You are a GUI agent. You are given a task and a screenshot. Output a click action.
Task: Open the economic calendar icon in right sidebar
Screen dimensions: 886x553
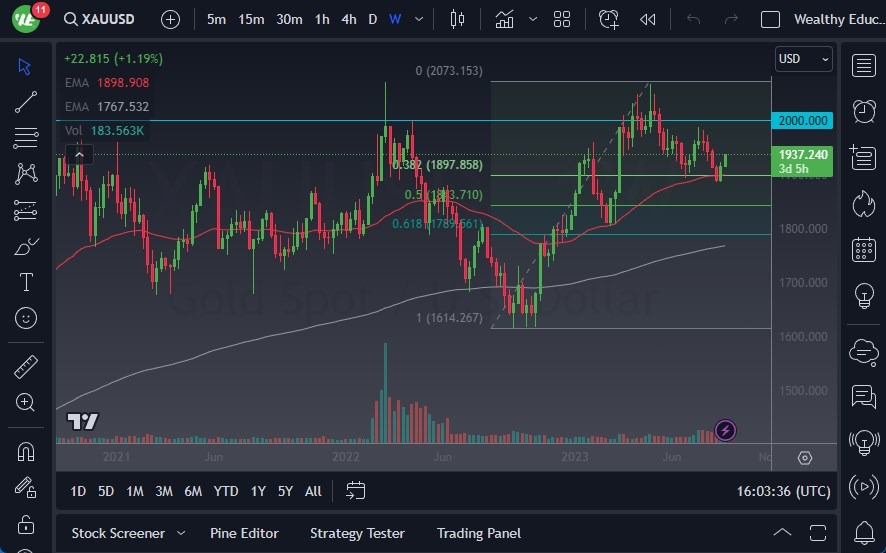[x=864, y=250]
